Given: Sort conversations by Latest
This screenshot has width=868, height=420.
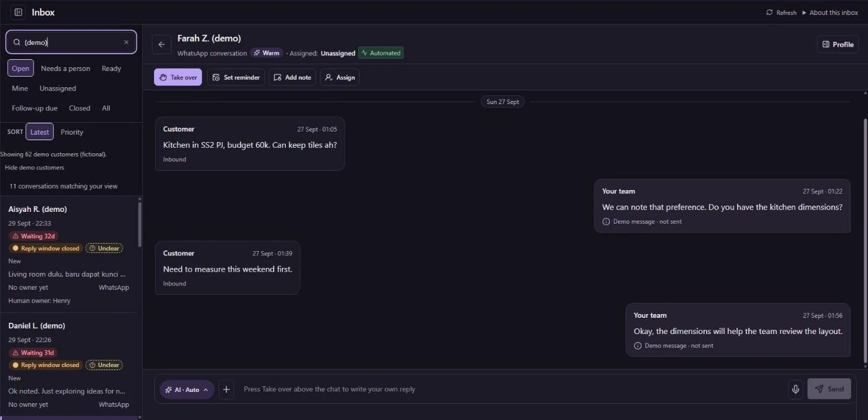Looking at the screenshot, I should click(39, 132).
